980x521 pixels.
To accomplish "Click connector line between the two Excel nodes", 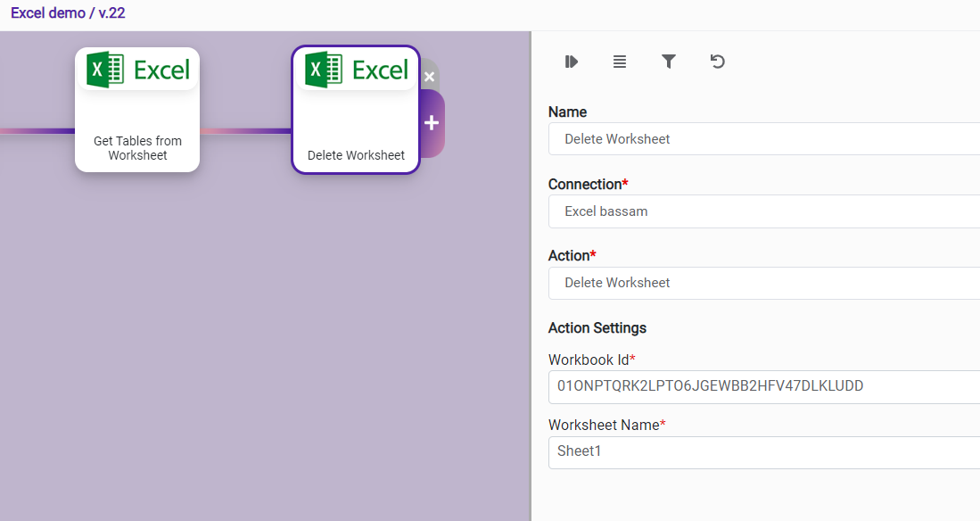I will pyautogui.click(x=245, y=131).
